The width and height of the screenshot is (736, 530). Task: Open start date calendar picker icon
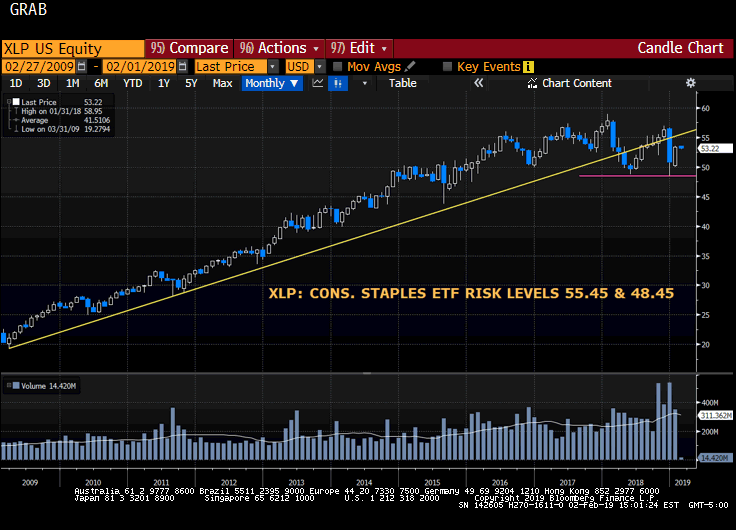pyautogui.click(x=81, y=67)
